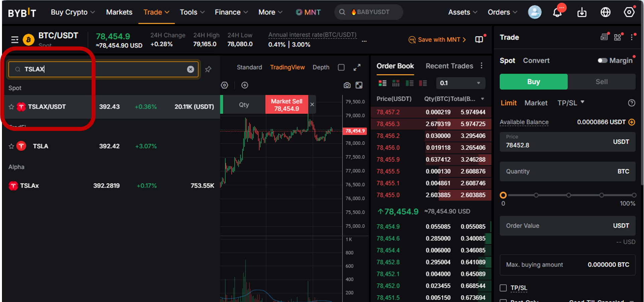Open language globe icon
644x302 pixels.
tap(606, 12)
